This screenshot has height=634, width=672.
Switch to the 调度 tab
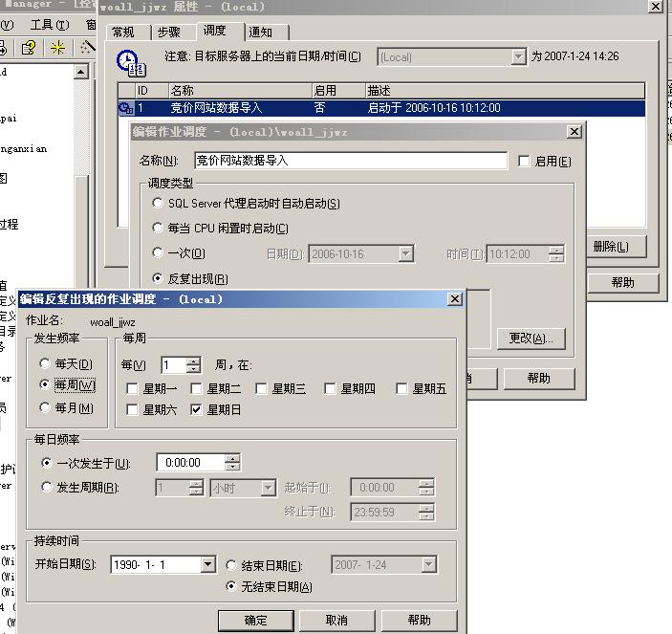pyautogui.click(x=214, y=31)
